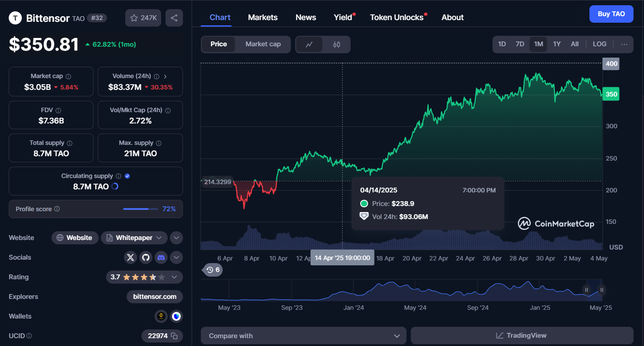Click the Jan '24 area in overview timeline
The width and height of the screenshot is (644, 346).
coord(354,308)
